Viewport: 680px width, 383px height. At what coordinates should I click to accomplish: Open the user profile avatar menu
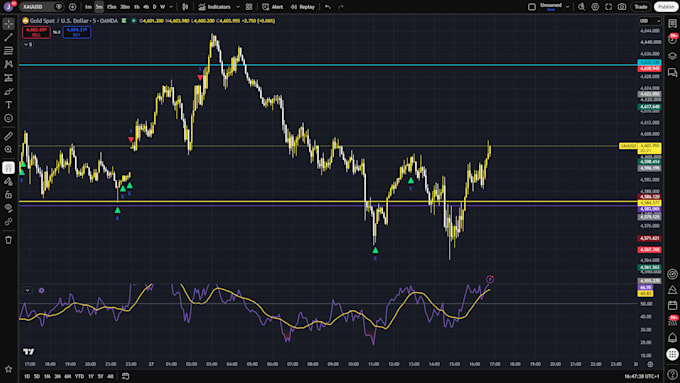tap(8, 7)
